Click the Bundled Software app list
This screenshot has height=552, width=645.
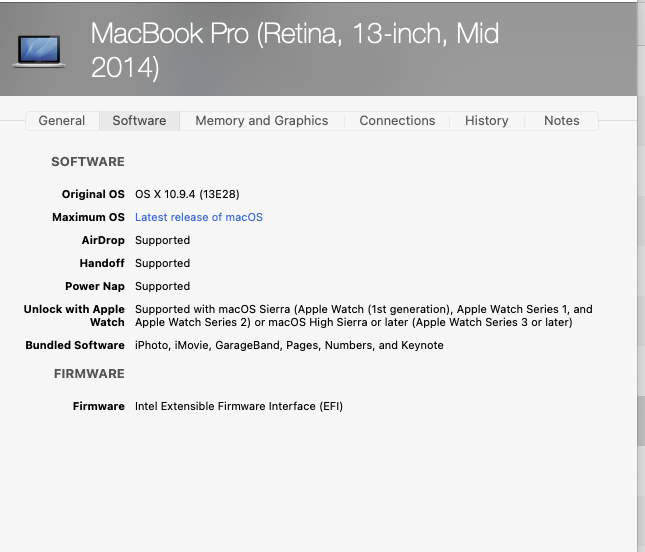coord(289,345)
